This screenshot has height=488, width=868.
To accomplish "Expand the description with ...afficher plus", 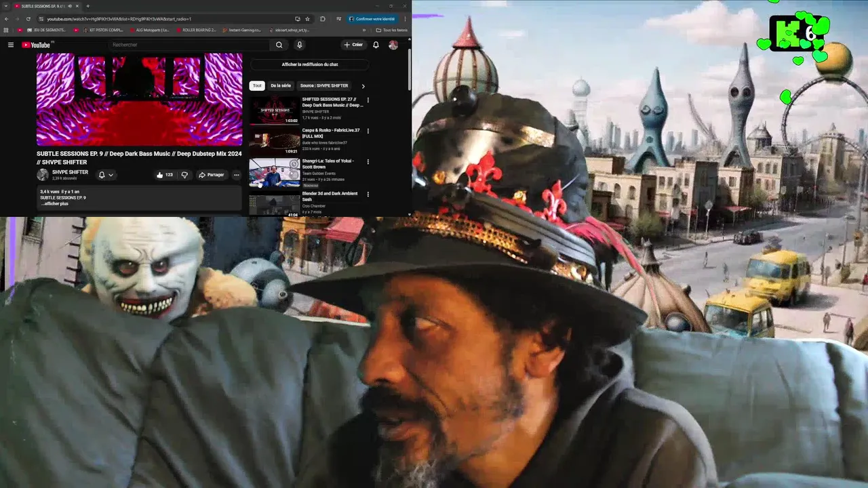I will tap(54, 203).
